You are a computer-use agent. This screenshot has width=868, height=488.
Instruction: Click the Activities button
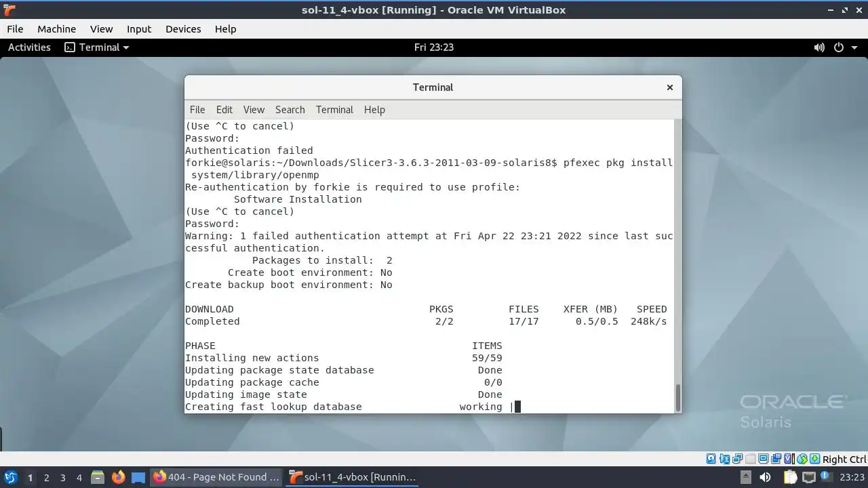click(29, 47)
